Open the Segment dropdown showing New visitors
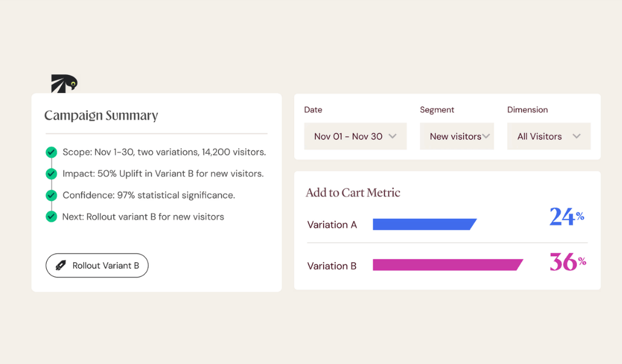 (x=457, y=136)
